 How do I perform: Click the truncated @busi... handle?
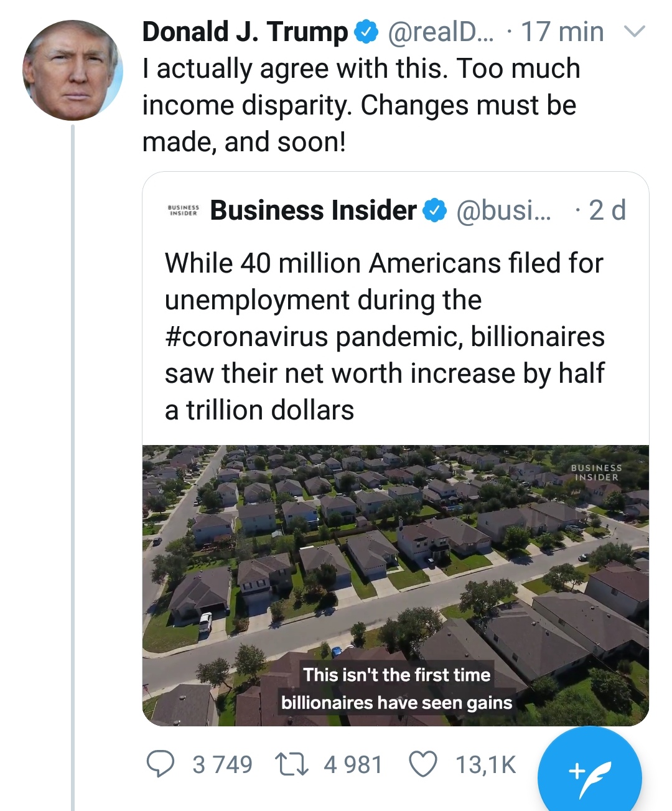[x=504, y=210]
